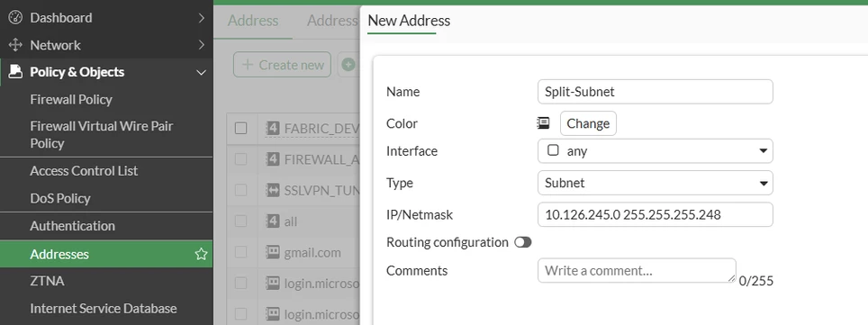The height and width of the screenshot is (325, 868).
Task: Check the checkbox for the all address
Action: tap(240, 221)
